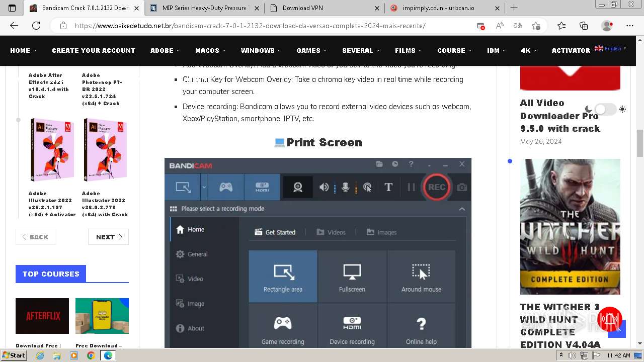Open a new browser tab
Viewport: 644px width, 362px height.
tap(514, 8)
